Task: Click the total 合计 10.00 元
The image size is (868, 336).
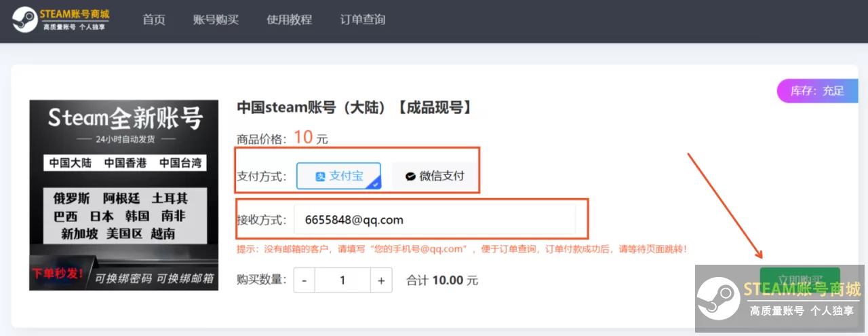Action: pos(442,280)
